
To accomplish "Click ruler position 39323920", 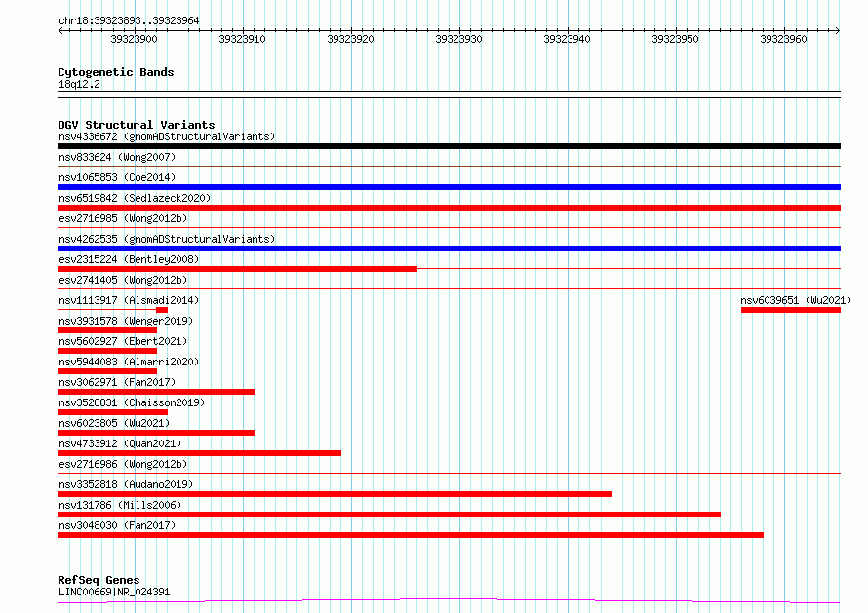I will [350, 39].
